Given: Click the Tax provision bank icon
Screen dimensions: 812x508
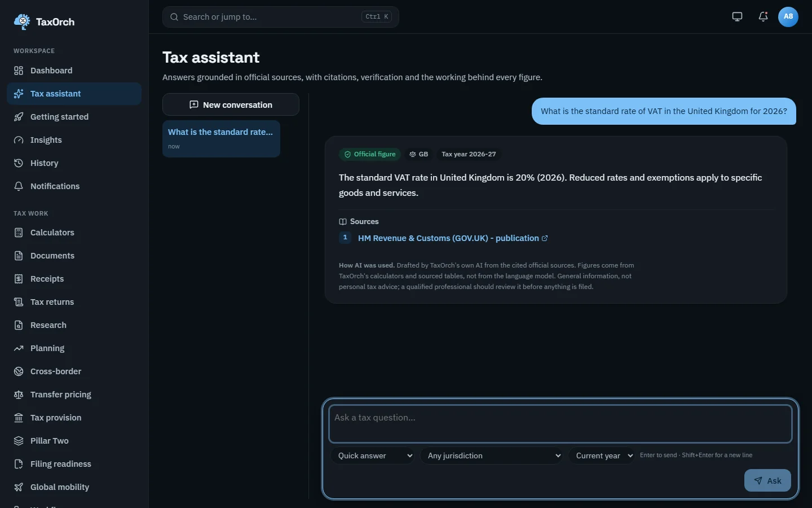Looking at the screenshot, I should (x=19, y=418).
